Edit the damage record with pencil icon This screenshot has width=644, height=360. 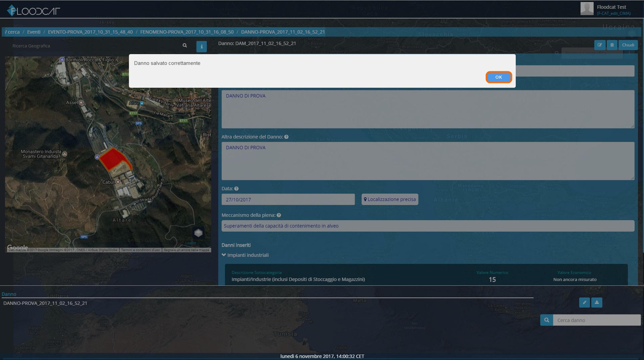coord(600,45)
